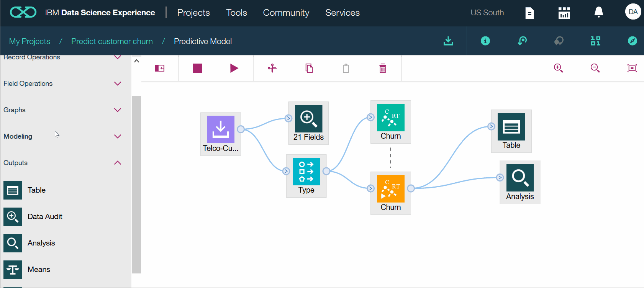This screenshot has width=644, height=288.
Task: Click the Modeling section label
Action: pos(18,136)
